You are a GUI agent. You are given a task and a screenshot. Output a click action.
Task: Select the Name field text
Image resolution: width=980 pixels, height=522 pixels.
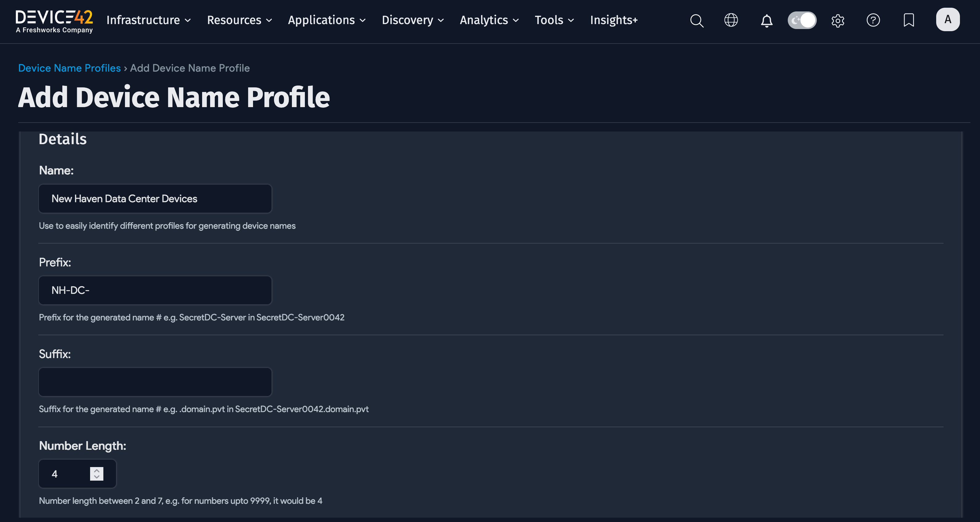tap(155, 198)
